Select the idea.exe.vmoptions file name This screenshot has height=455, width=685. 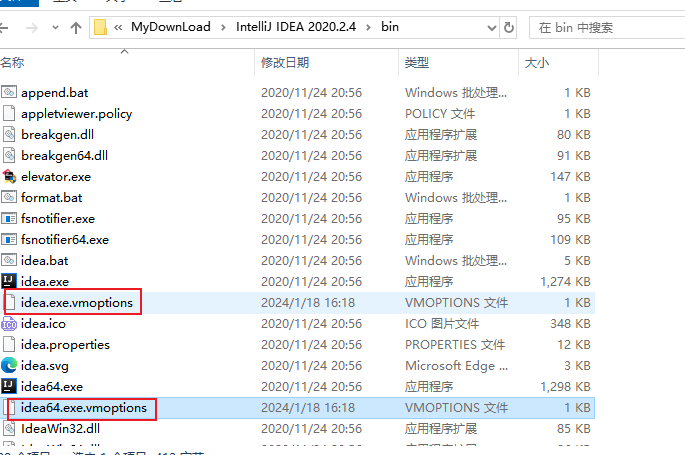point(77,303)
